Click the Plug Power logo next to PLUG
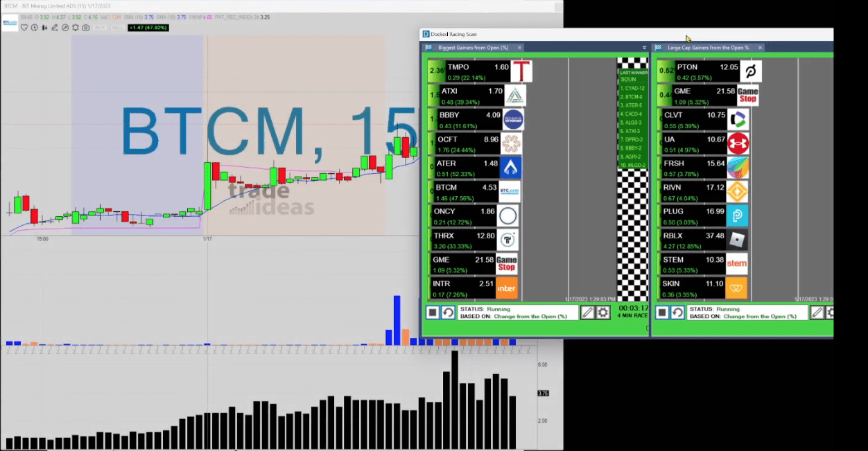 [x=737, y=215]
